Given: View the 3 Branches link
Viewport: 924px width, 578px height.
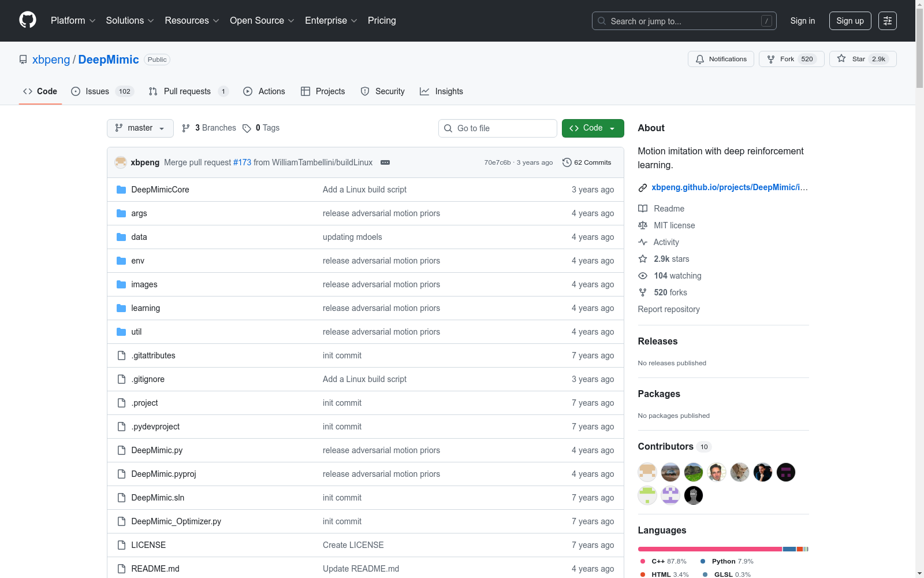Looking at the screenshot, I should point(209,128).
